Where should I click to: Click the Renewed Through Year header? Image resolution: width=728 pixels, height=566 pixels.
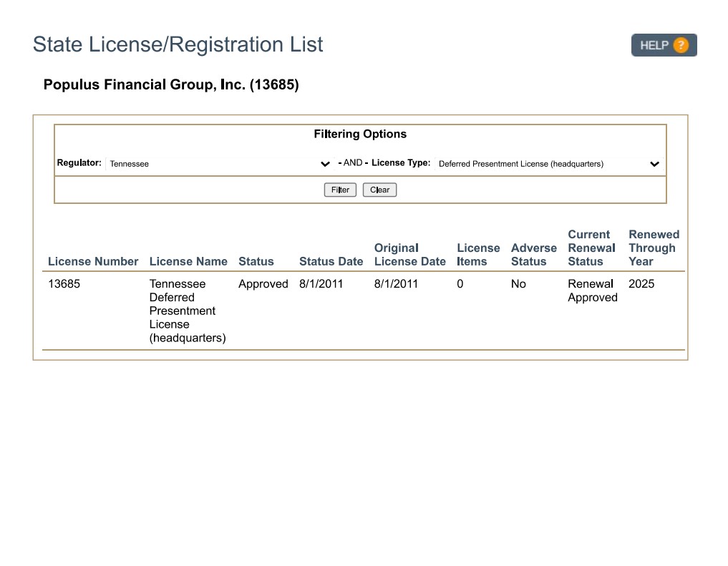tap(654, 248)
